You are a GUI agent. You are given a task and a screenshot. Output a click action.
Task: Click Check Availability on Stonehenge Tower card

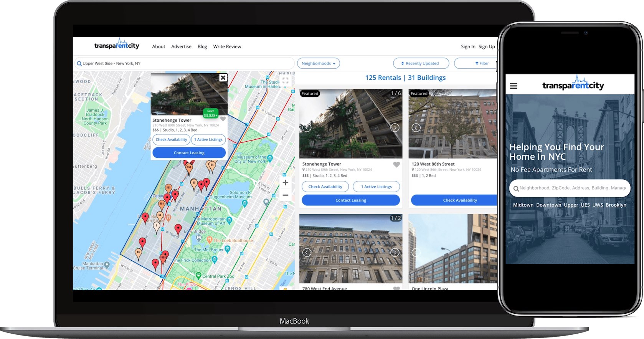(x=325, y=187)
